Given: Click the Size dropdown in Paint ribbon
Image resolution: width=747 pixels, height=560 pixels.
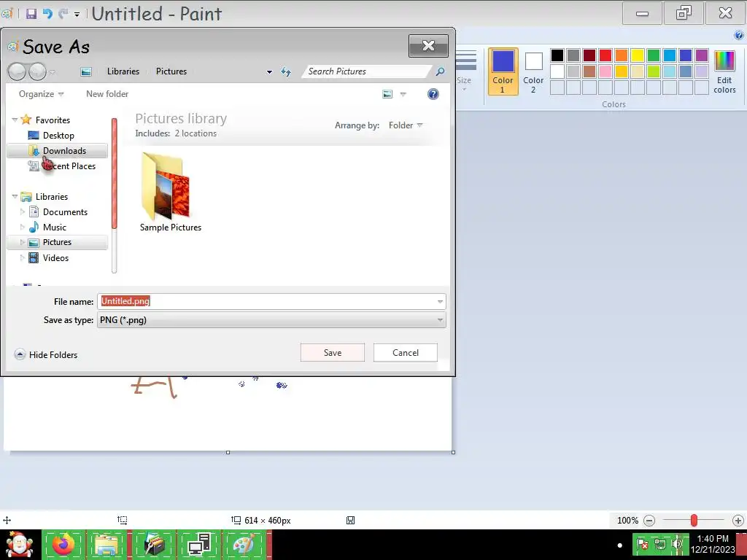Looking at the screenshot, I should (464, 71).
